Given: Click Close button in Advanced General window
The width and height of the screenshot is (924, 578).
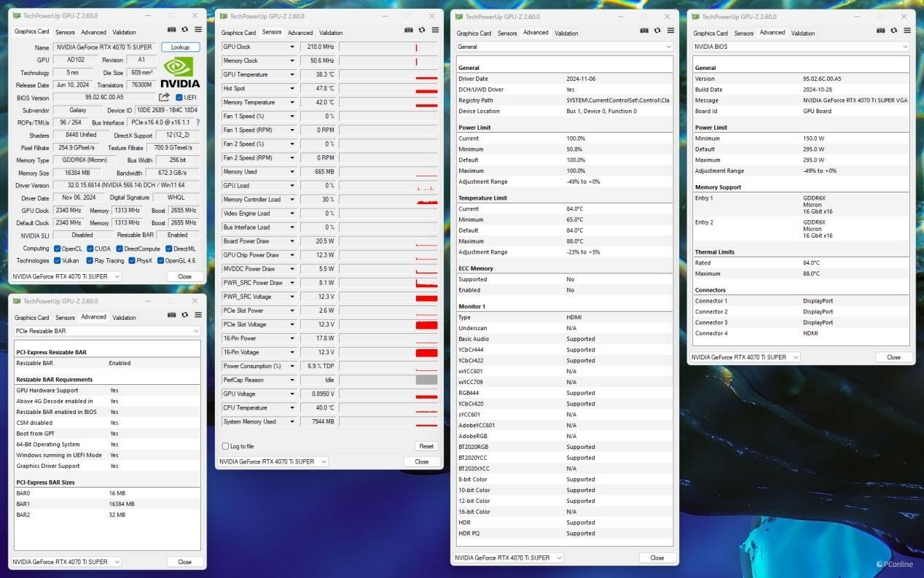Looking at the screenshot, I should (x=657, y=558).
